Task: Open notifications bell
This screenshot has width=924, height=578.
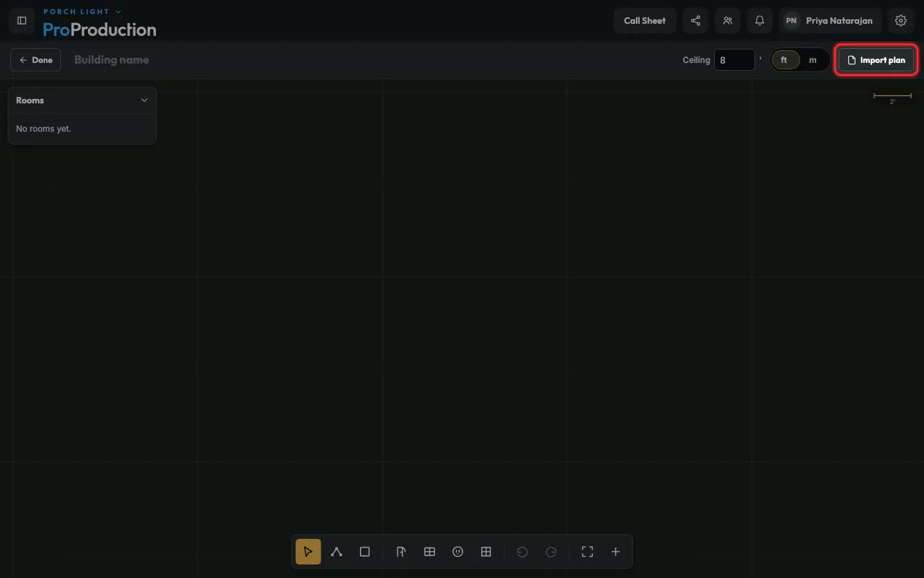Action: [760, 21]
